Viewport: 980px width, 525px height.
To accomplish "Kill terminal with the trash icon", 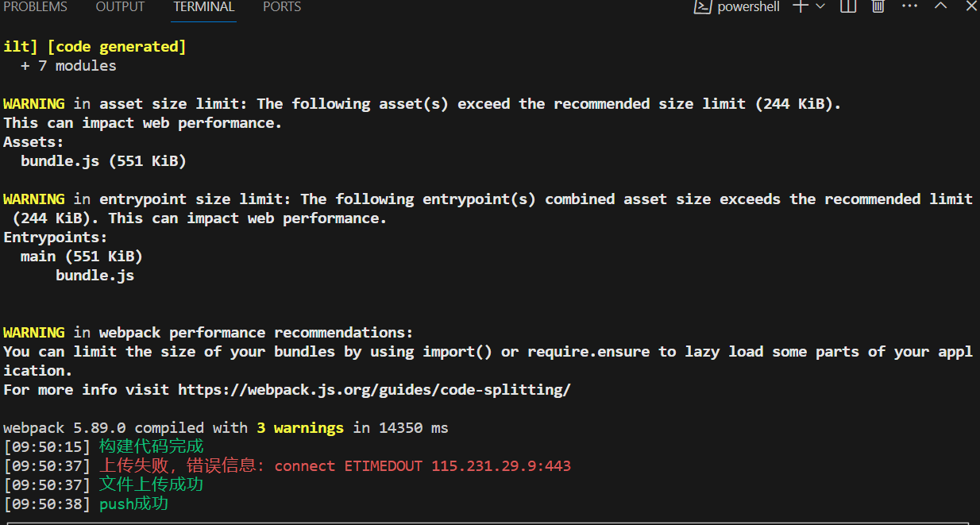I will point(878,6).
